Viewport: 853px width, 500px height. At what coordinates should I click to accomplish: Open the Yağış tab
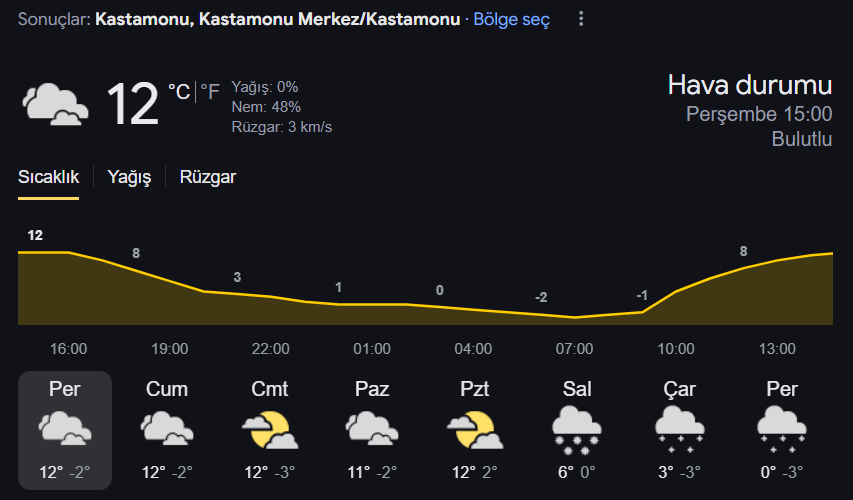pyautogui.click(x=129, y=177)
